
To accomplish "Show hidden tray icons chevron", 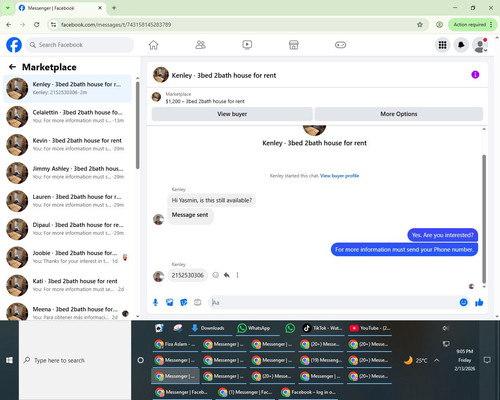I will coord(437,360).
